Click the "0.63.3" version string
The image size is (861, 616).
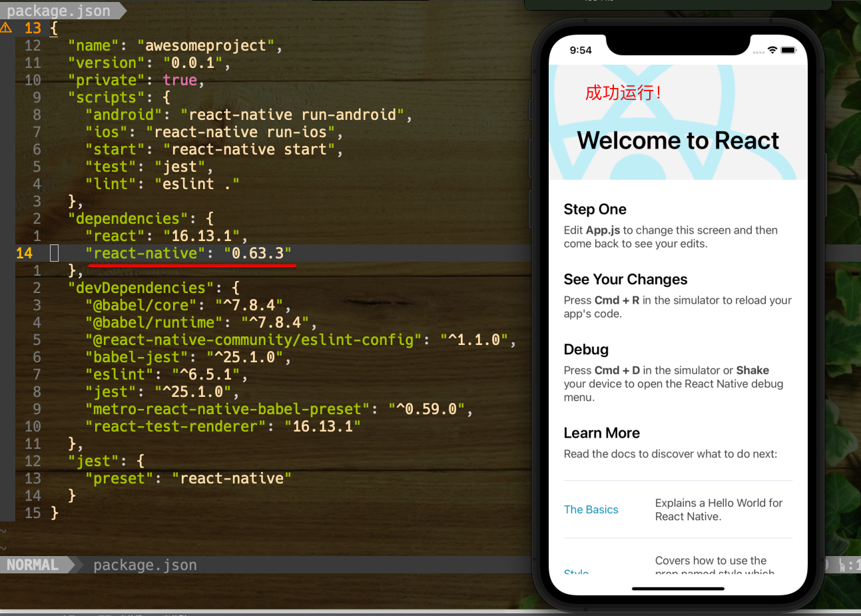258,253
